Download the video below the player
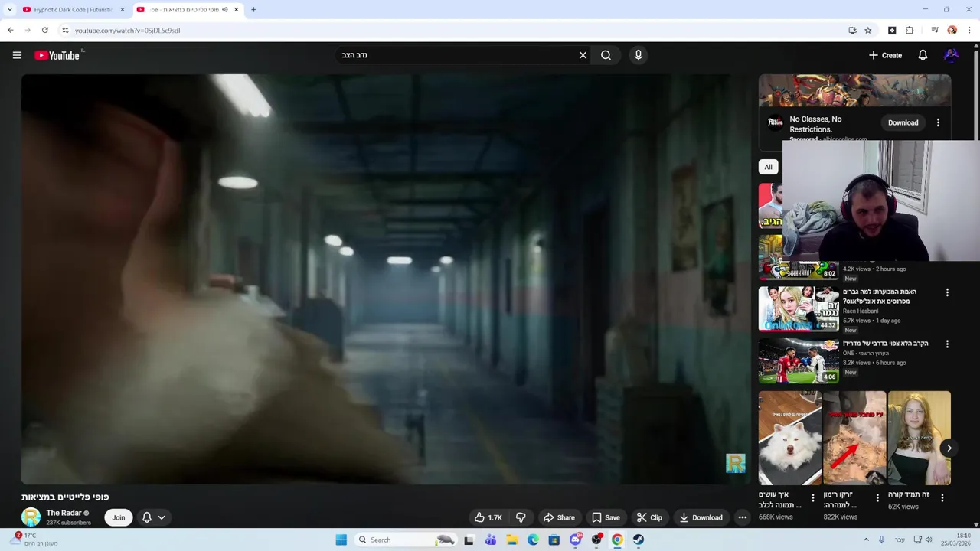 (x=701, y=517)
